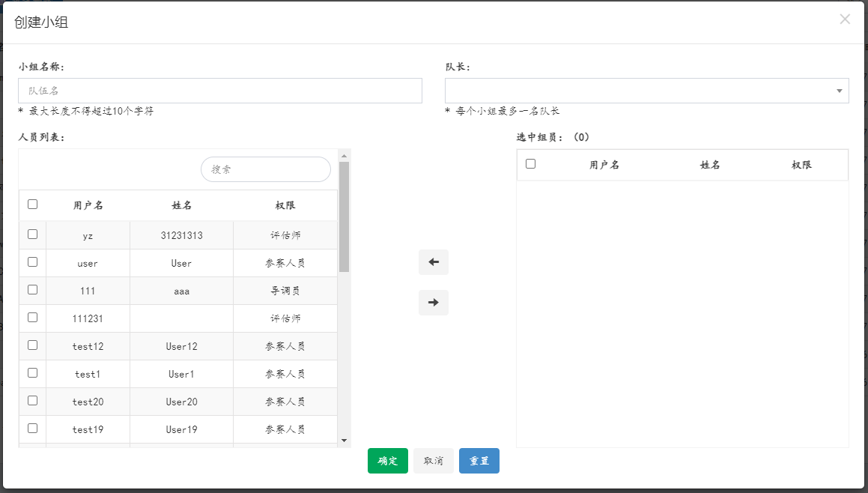Select the checkbox for test19
The image size is (868, 493).
[32, 429]
